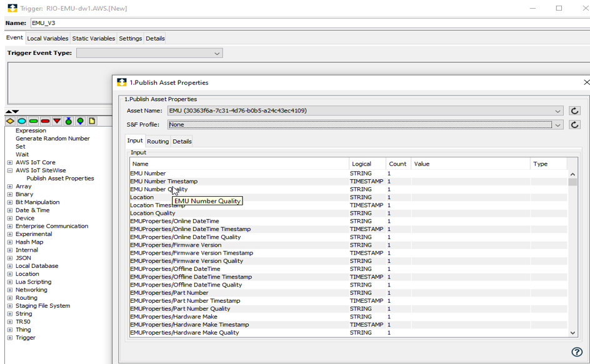Click the Logical column header
The width and height of the screenshot is (590, 364).
[x=367, y=164]
